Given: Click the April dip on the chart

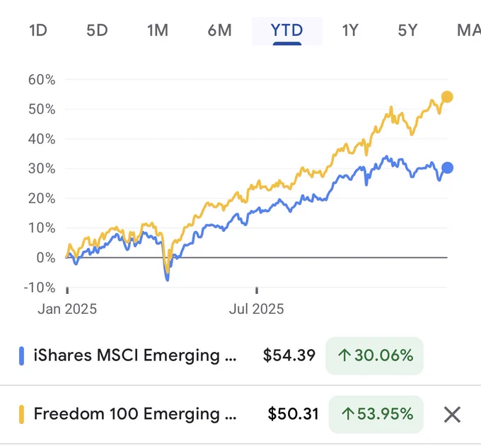Looking at the screenshot, I should coord(167,274).
